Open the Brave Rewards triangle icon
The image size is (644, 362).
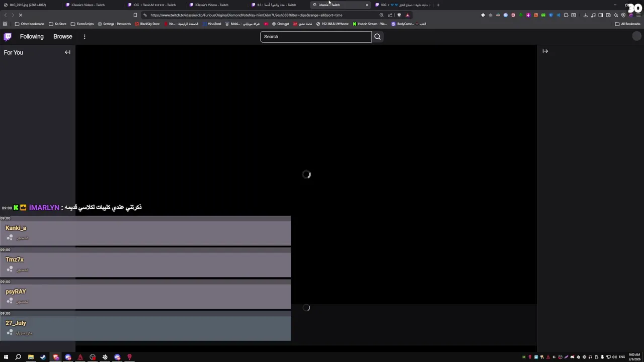point(408,15)
